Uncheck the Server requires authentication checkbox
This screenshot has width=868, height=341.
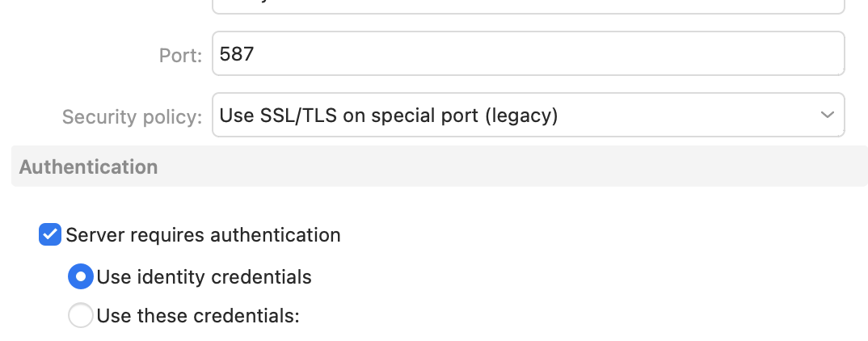tap(50, 235)
